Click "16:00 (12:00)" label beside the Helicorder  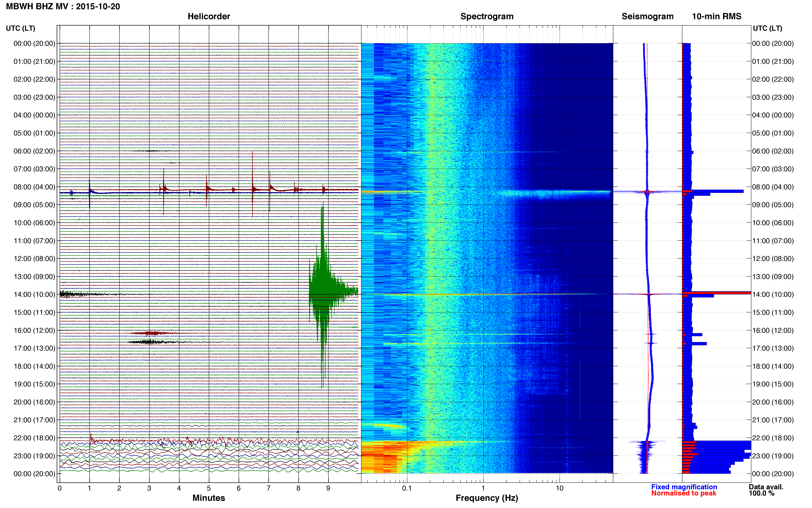point(34,330)
